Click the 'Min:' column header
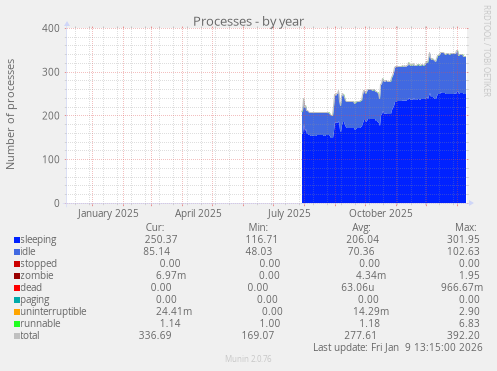This screenshot has height=371, width=497. point(258,227)
